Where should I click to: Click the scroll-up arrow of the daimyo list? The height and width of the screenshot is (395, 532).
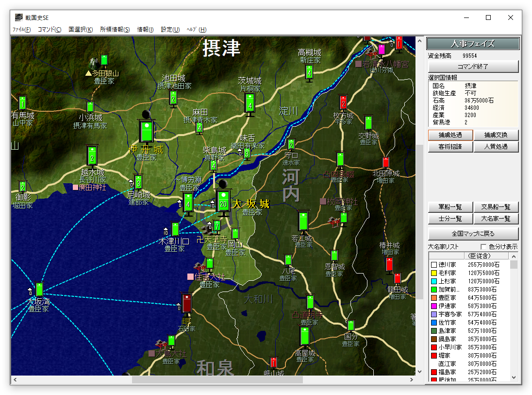coord(514,257)
